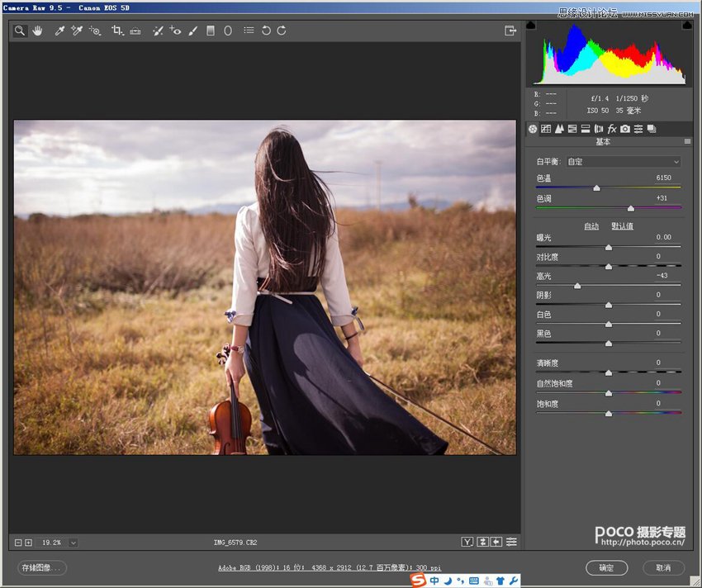The image size is (702, 588).
Task: Open the 白平衡 white balance dropdown
Action: point(623,162)
